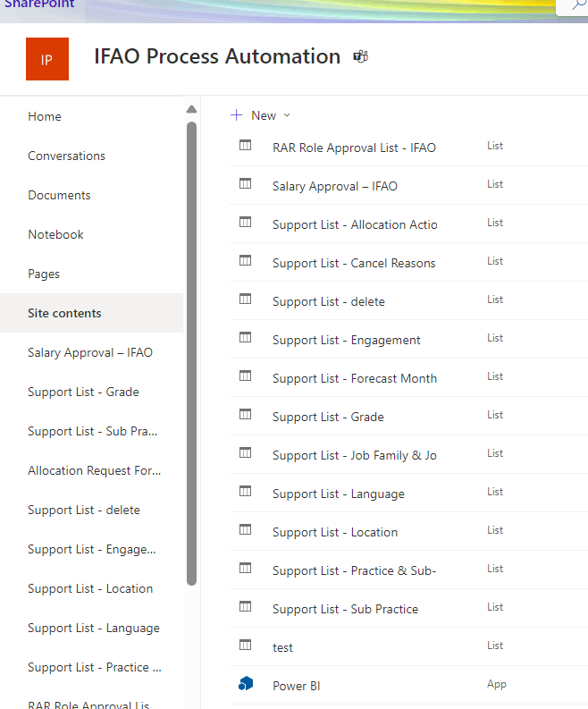Open Support List - Sub Practice list
This screenshot has height=709, width=588.
pos(345,609)
